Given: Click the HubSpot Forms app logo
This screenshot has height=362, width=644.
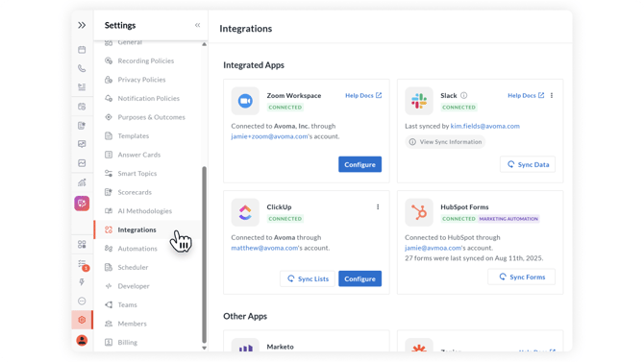Looking at the screenshot, I should pos(419,212).
